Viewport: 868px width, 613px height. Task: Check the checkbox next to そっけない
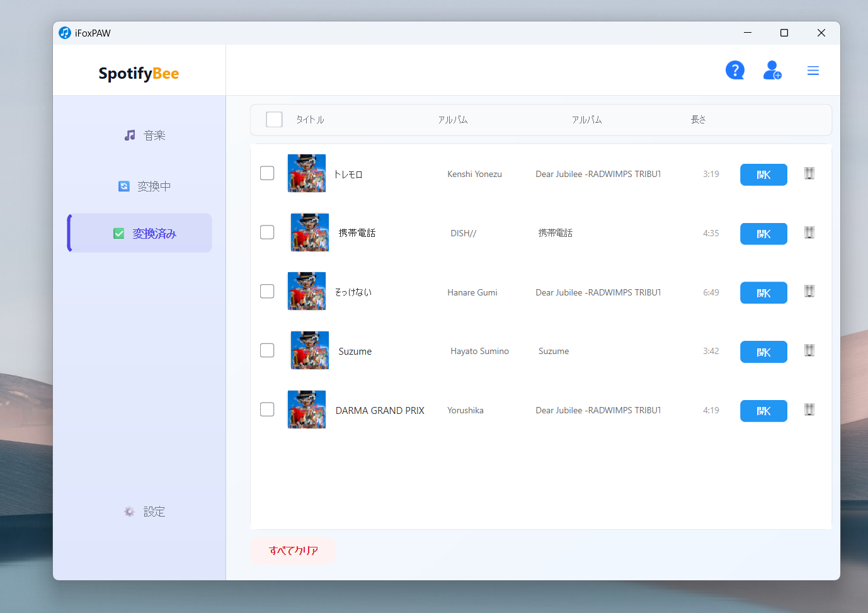tap(266, 291)
